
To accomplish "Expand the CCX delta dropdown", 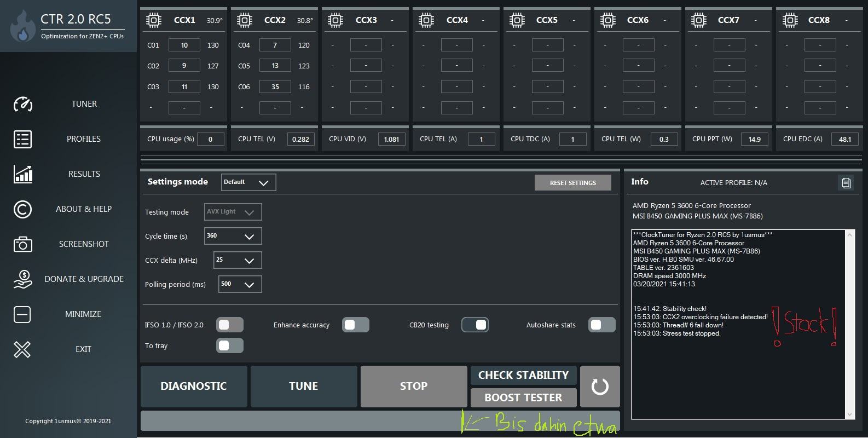I will point(238,260).
